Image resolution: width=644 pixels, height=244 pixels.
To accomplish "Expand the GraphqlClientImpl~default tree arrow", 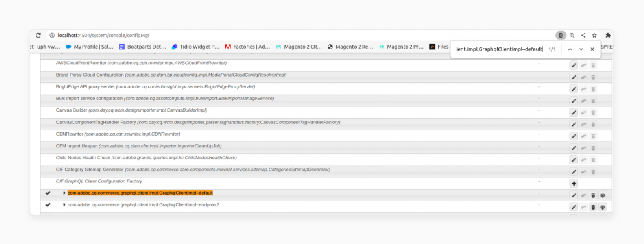I will (64, 193).
